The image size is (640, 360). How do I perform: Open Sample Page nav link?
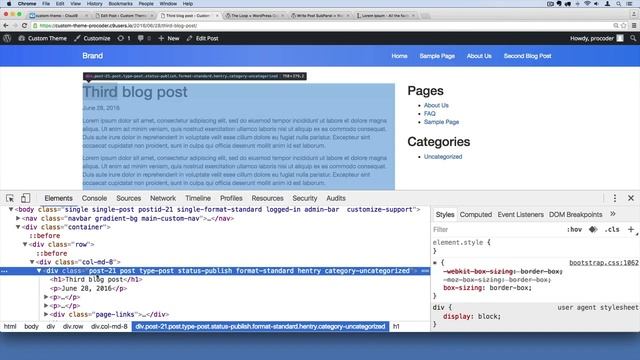point(437,56)
